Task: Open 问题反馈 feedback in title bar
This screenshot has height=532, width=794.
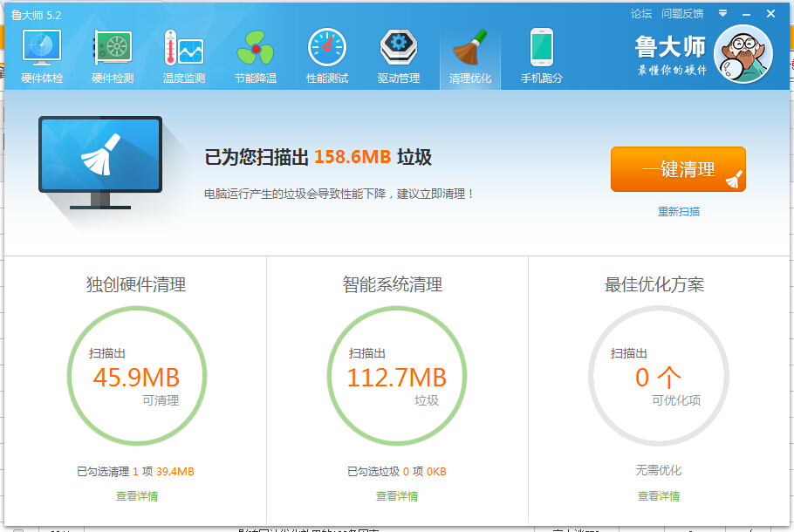Action: tap(682, 14)
